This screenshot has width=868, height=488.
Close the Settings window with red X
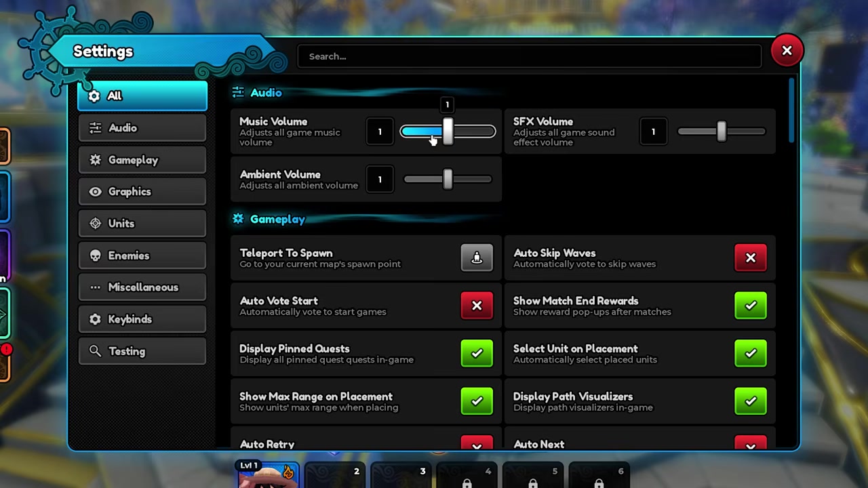tap(787, 51)
